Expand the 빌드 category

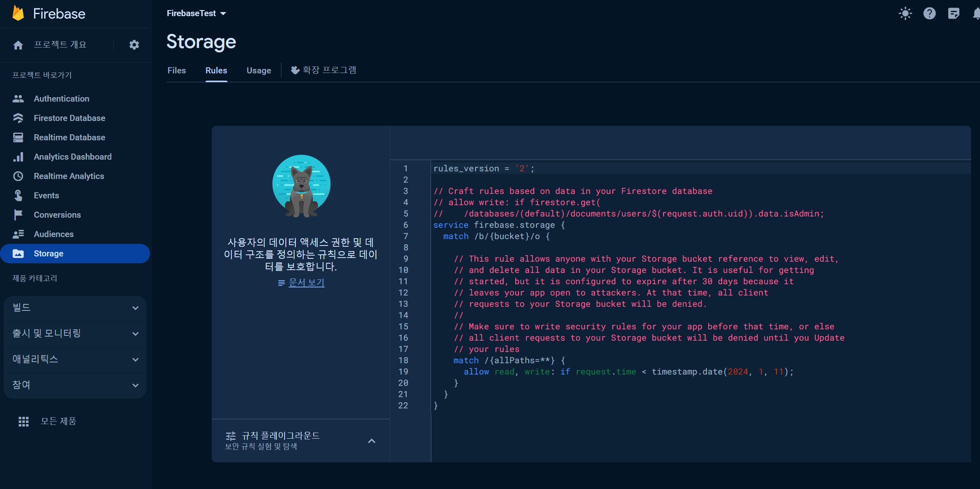pyautogui.click(x=75, y=308)
